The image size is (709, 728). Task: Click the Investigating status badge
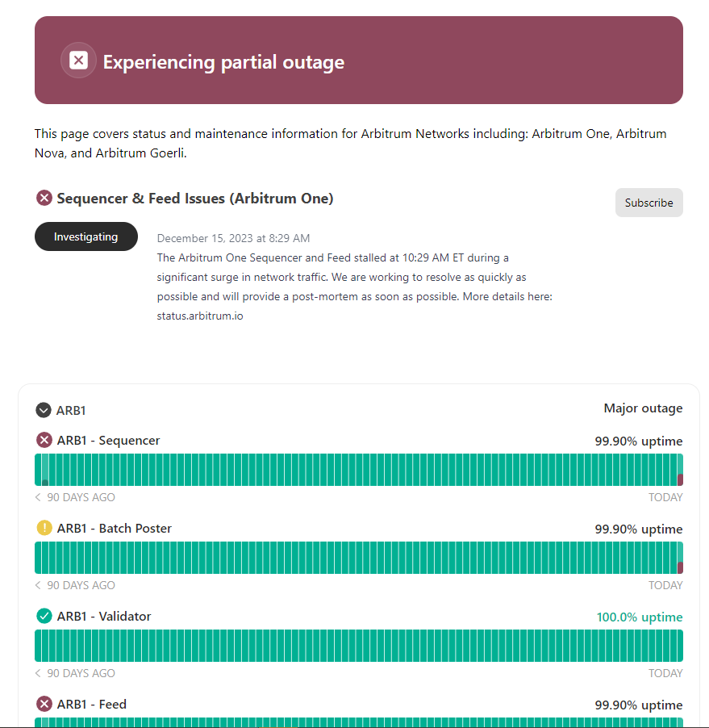[x=85, y=236]
